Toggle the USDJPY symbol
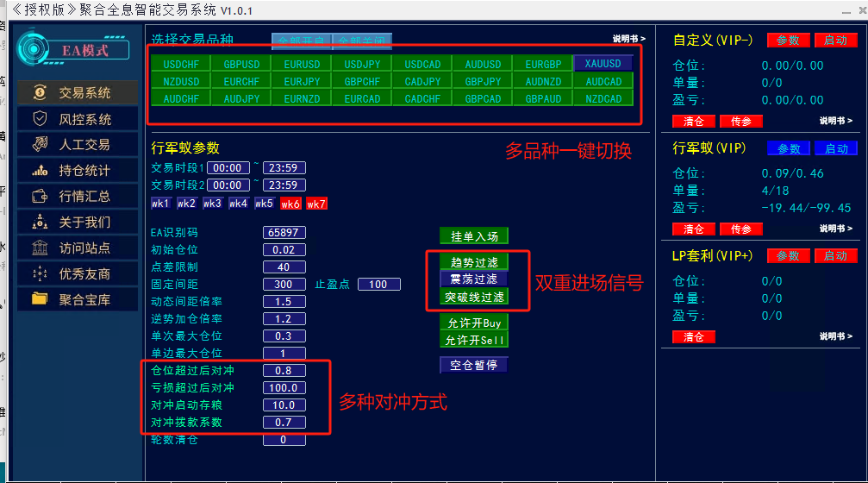 click(362, 64)
